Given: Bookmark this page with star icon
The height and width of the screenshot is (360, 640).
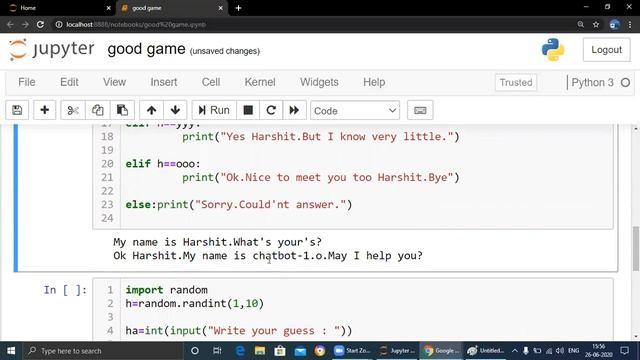Looking at the screenshot, I should pos(596,24).
